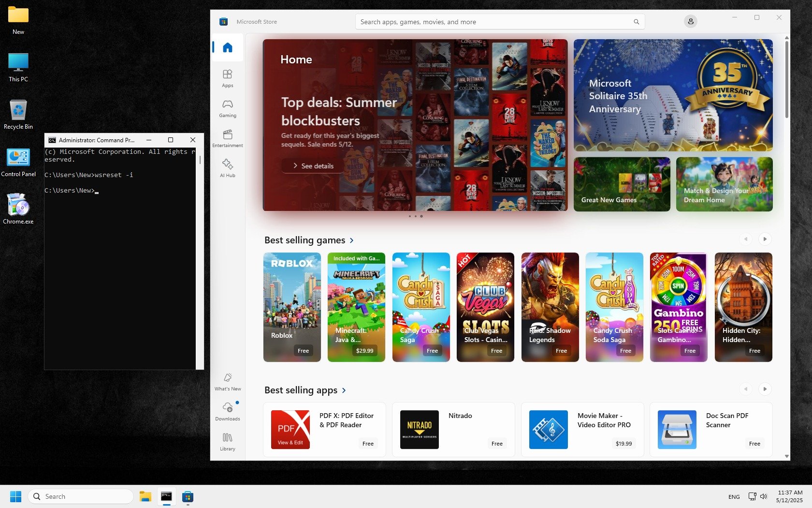
Task: Open the Entertainment sidebar tab
Action: [227, 138]
